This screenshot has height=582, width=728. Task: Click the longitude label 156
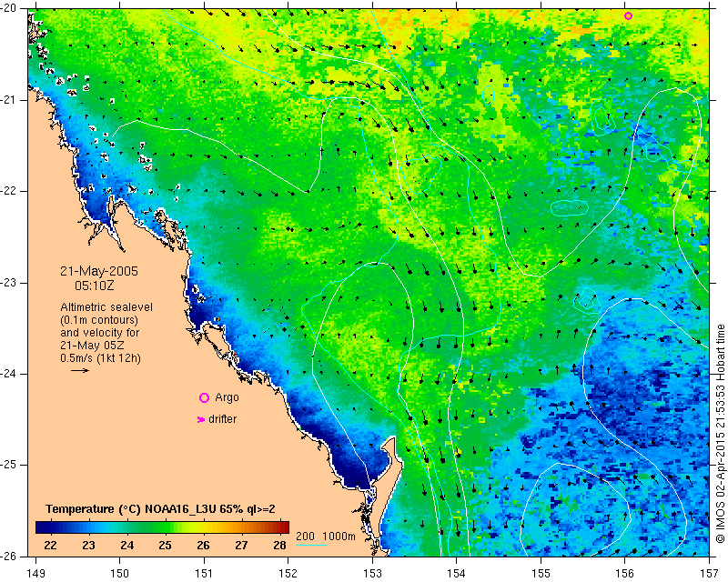coord(625,574)
